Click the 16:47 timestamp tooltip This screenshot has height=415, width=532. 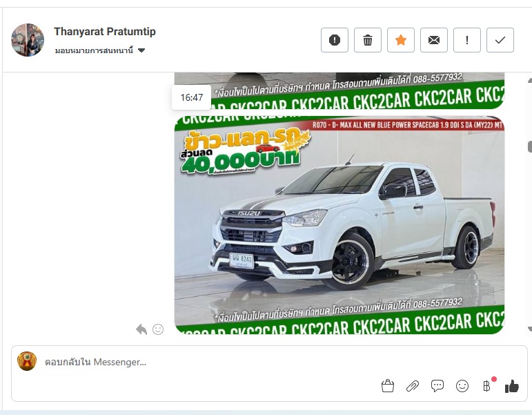click(x=192, y=97)
